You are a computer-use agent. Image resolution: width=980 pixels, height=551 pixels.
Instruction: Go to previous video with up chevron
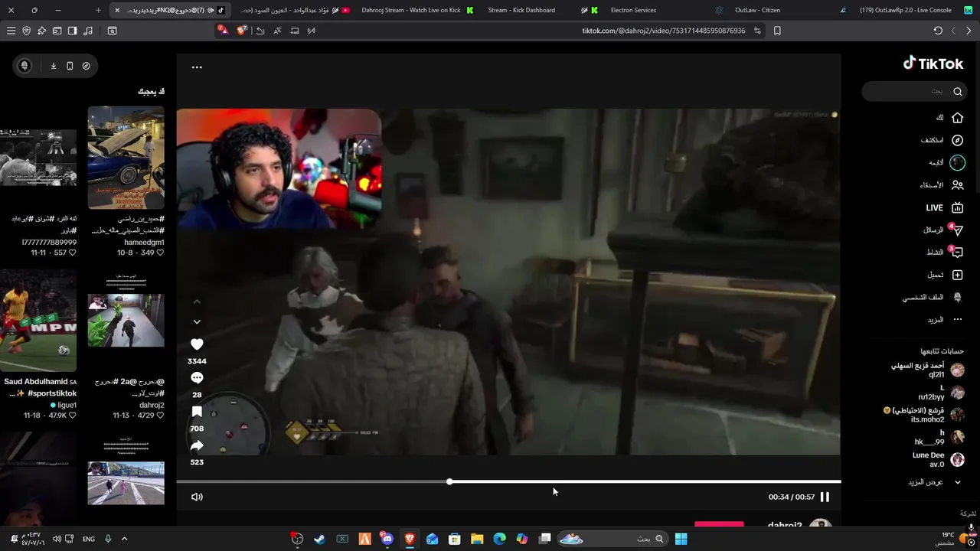197,302
